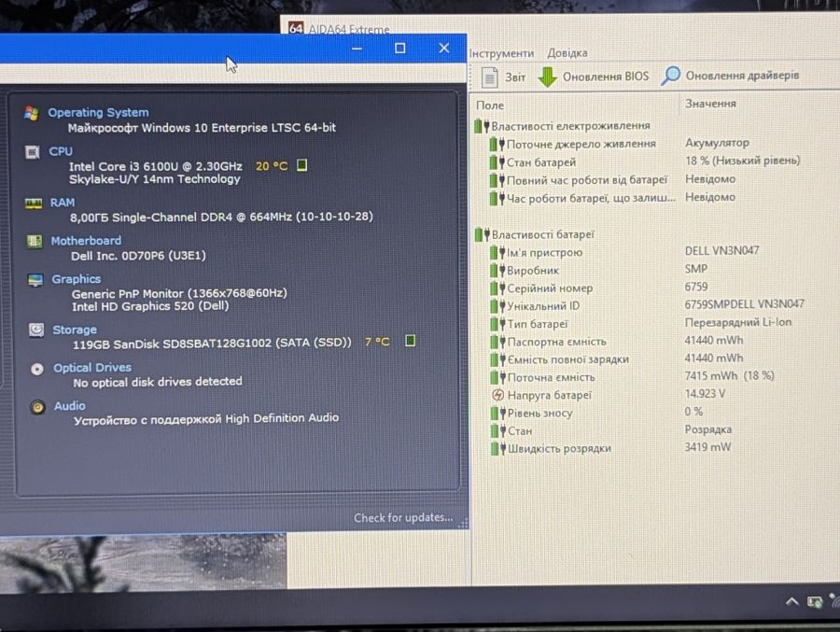The width and height of the screenshot is (840, 632).
Task: Click icon beside Рівень зносу row
Action: click(x=498, y=413)
